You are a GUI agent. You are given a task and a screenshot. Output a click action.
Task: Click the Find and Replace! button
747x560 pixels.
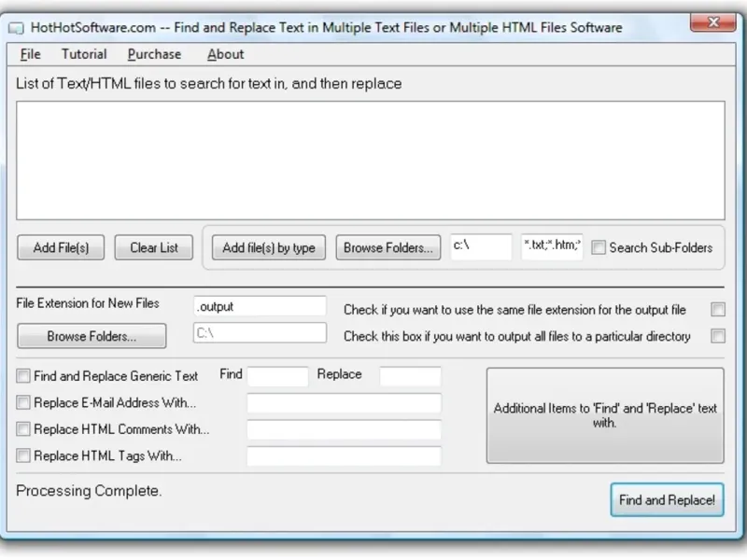pos(667,500)
